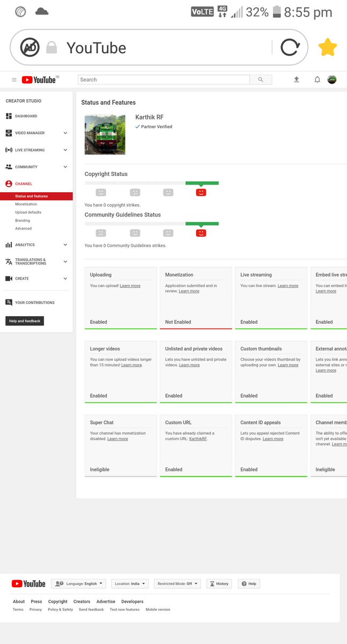Click the YouTube logo in header
Image resolution: width=347 pixels, height=644 pixels.
[x=39, y=79]
